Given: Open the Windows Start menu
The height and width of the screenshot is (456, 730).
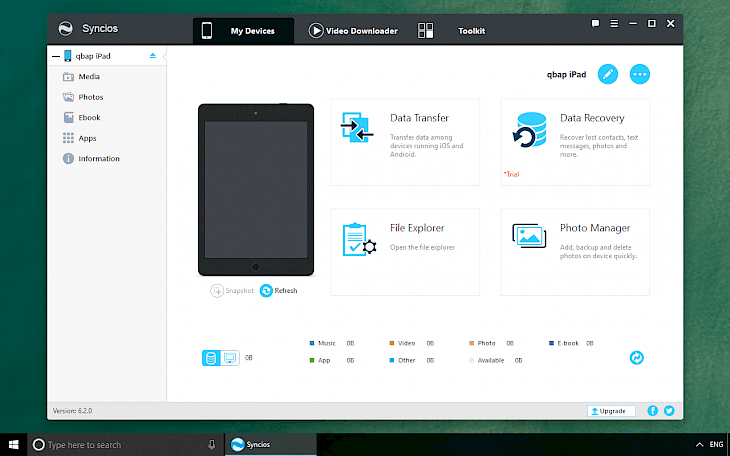Looking at the screenshot, I should [x=14, y=445].
